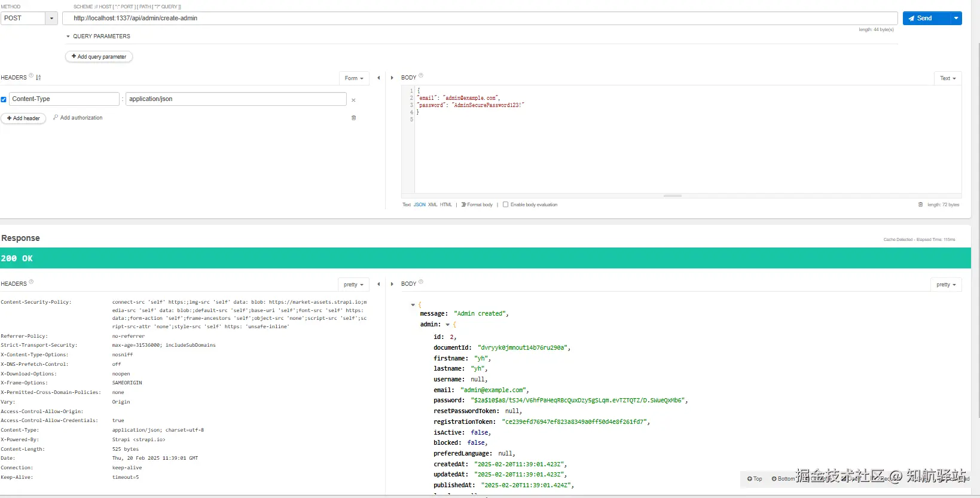Select XML body syntax mode
Viewport: 980px width, 498px height.
[433, 204]
